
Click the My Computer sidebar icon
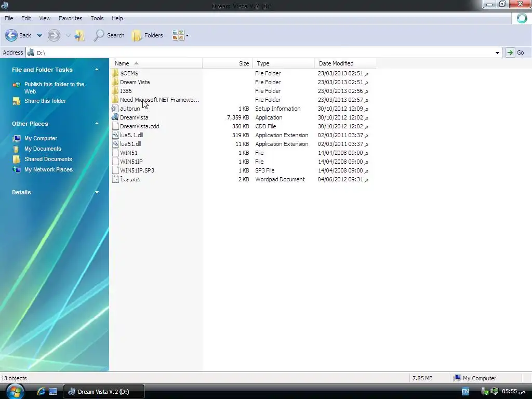point(16,138)
